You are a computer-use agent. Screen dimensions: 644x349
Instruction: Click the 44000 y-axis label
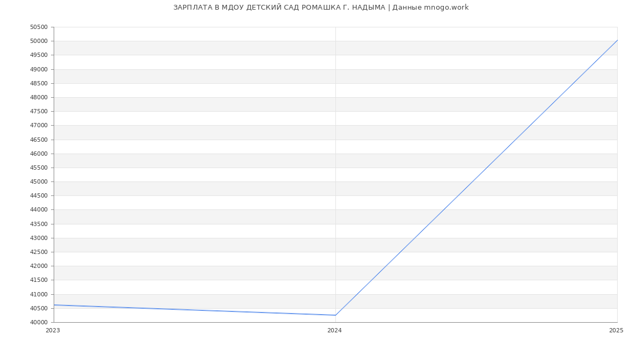pyautogui.click(x=39, y=210)
